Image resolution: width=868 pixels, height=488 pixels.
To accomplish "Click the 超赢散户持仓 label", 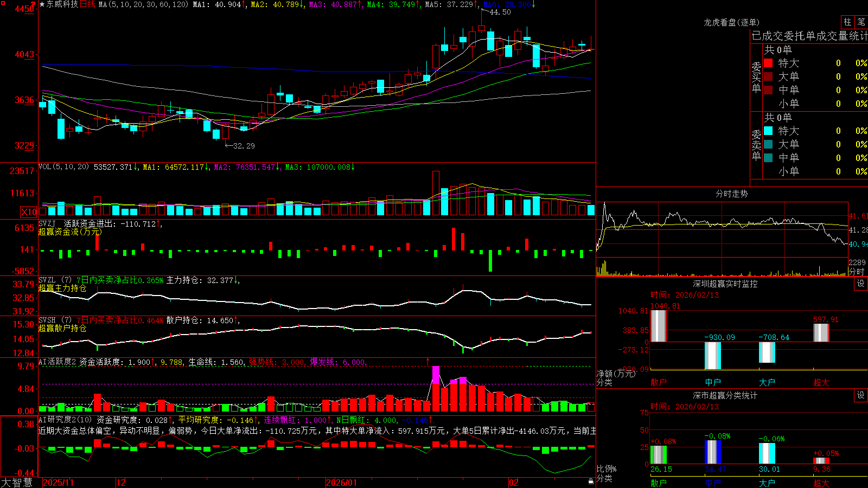I will tap(62, 328).
